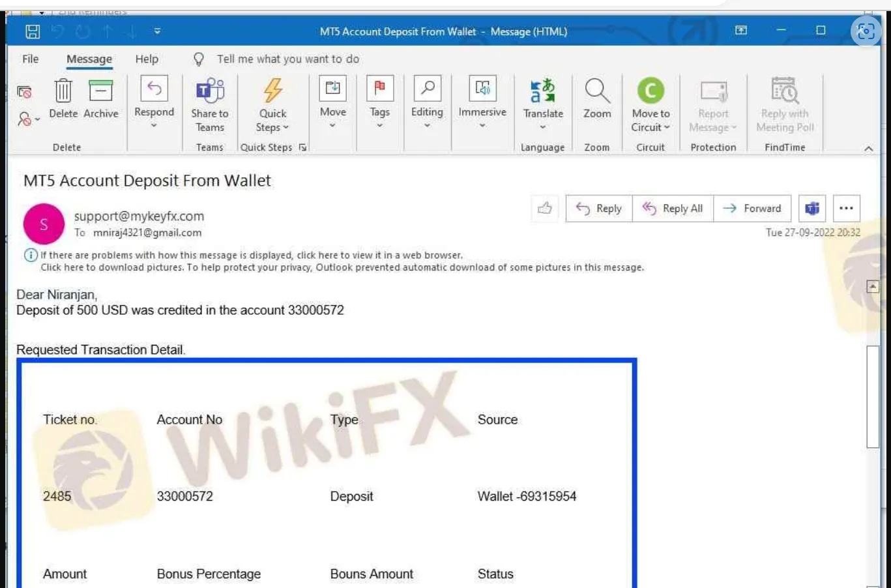Archive this message
This screenshot has height=588, width=891.
(x=101, y=99)
